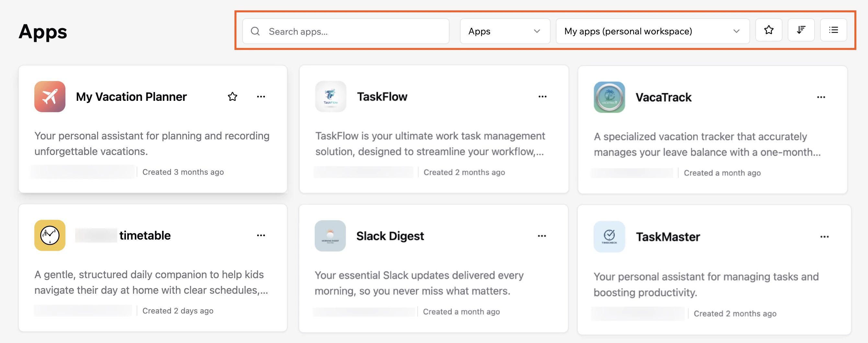Switch to list view layout
The width and height of the screenshot is (868, 343).
click(x=834, y=30)
